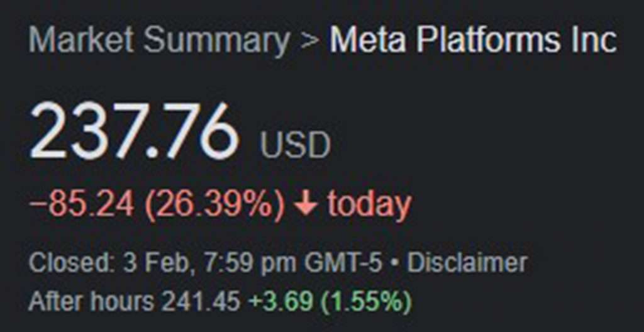
Task: Open the Market Summary breadcrumb link
Action: click(x=159, y=40)
